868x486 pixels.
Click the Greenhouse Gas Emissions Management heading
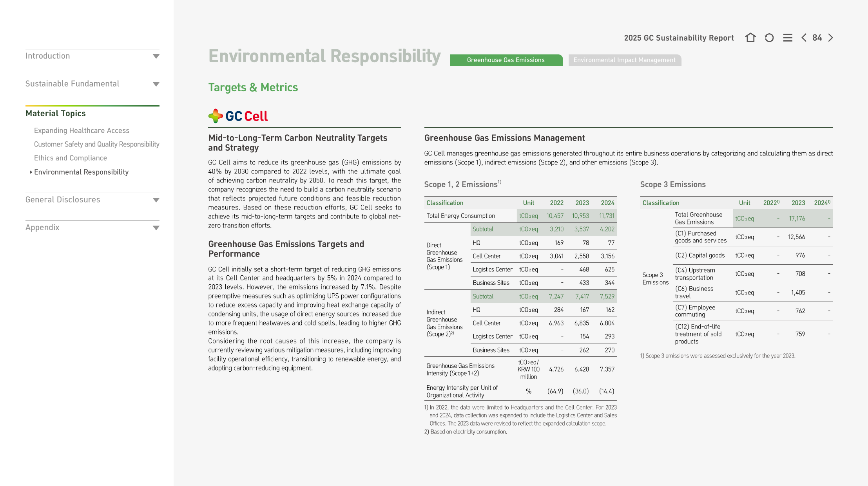pyautogui.click(x=504, y=138)
